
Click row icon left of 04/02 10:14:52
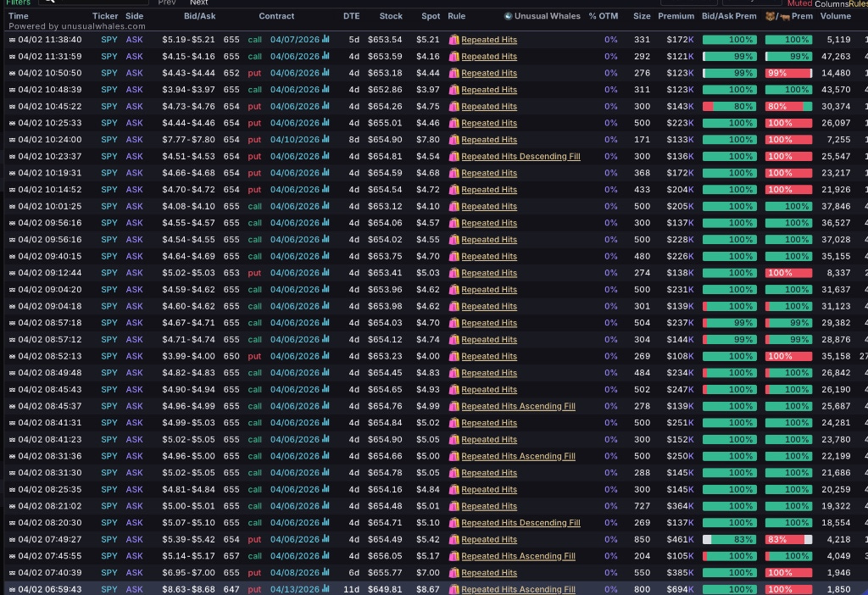click(x=12, y=189)
